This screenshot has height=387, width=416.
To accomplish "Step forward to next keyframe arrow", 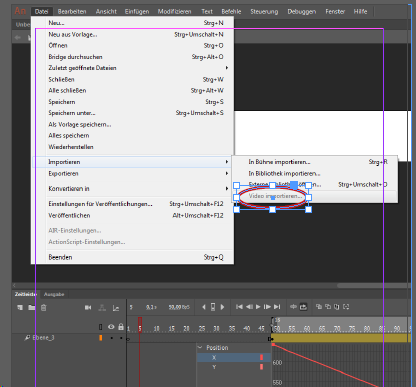I will (x=222, y=307).
